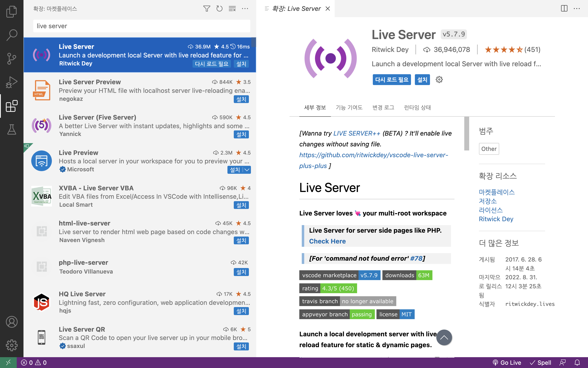Open marketplace views and more actions menu
This screenshot has height=368, width=588.
[x=245, y=9]
